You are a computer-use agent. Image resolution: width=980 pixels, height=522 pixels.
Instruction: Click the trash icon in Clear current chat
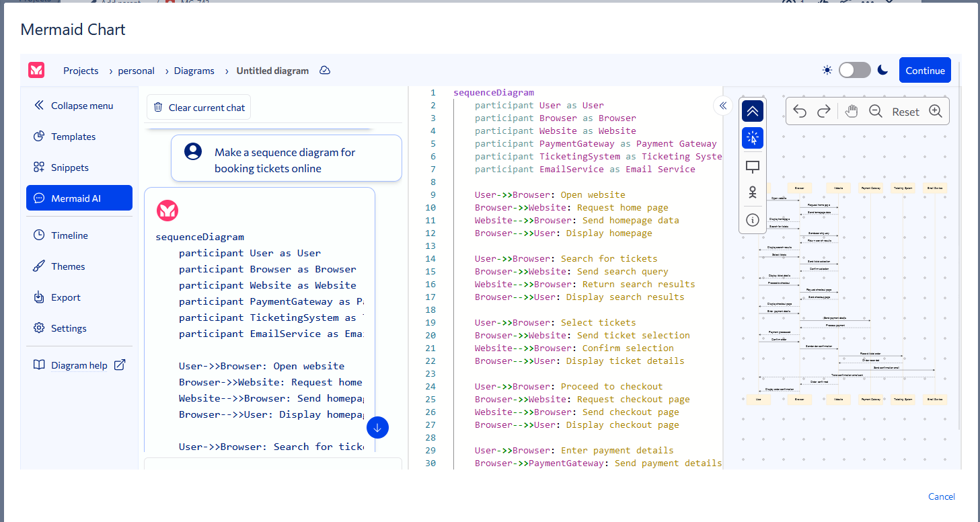pos(158,107)
